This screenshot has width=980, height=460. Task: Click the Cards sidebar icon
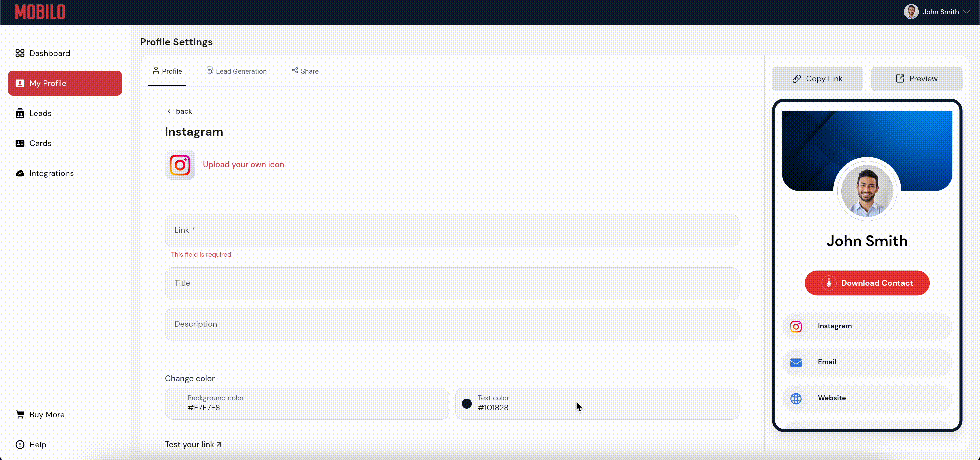(x=20, y=143)
